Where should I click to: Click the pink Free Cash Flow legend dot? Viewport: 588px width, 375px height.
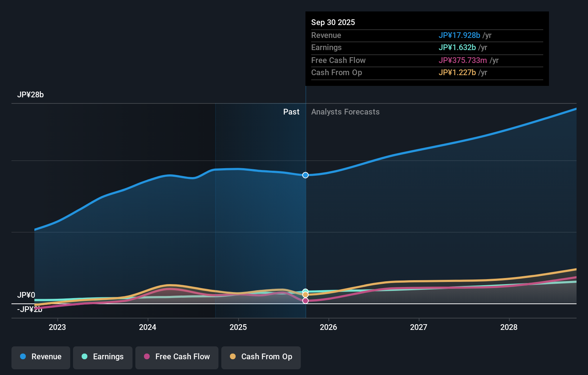coord(147,357)
